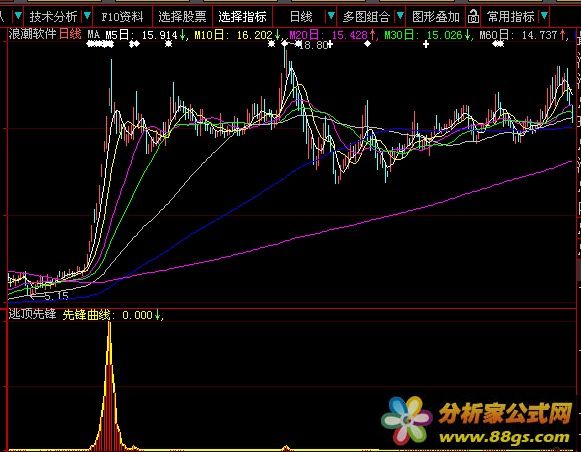Click the plus marker below M30日 label
The width and height of the screenshot is (581, 452).
426,44
